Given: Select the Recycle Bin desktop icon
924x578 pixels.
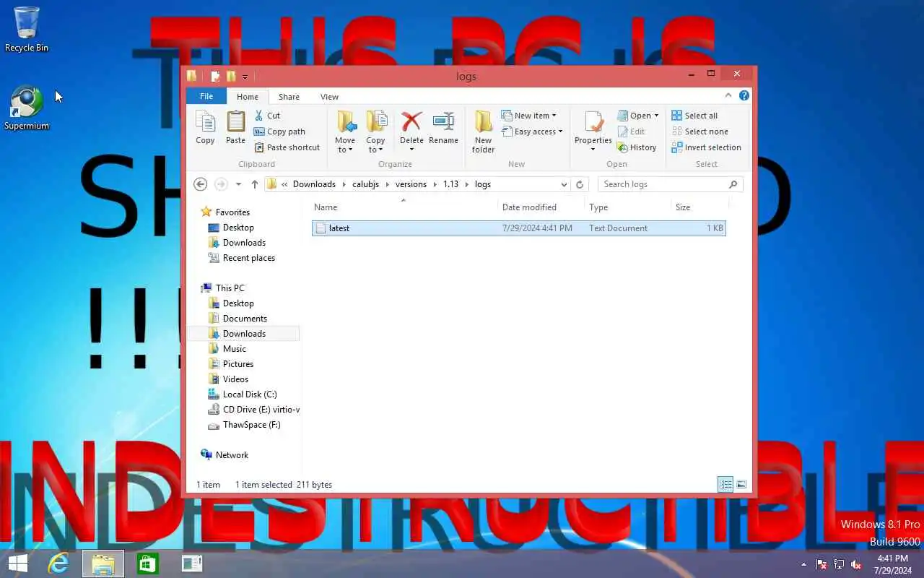Looking at the screenshot, I should pos(27,29).
